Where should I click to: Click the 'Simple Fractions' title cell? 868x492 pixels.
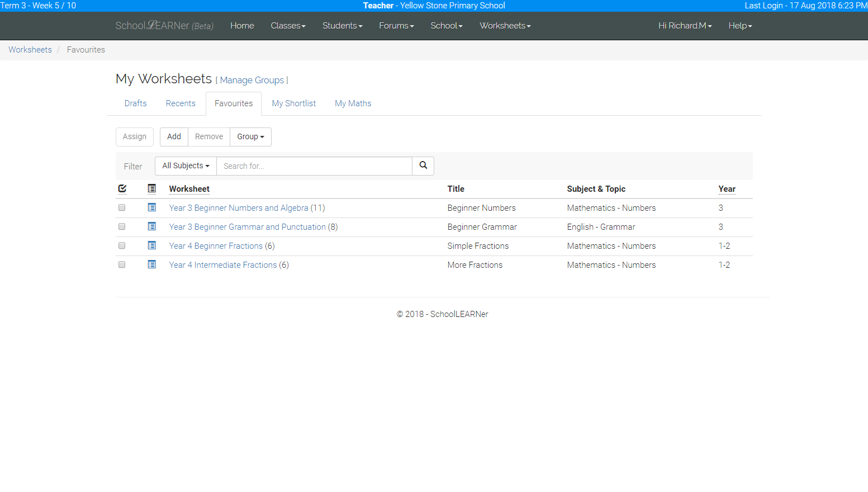[x=478, y=246]
